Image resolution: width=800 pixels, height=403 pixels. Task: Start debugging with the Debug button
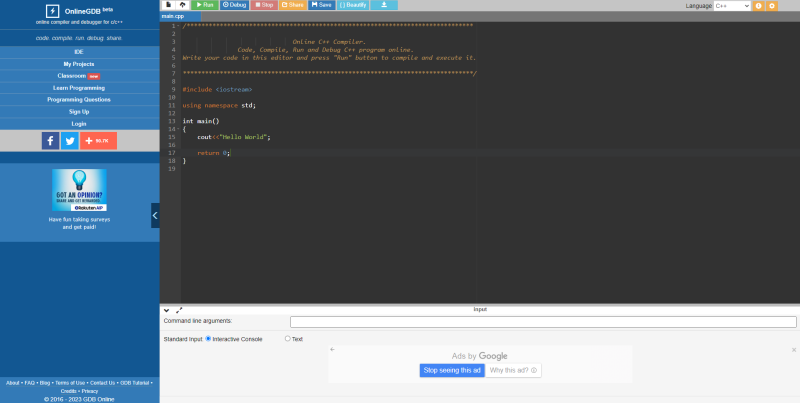click(234, 5)
